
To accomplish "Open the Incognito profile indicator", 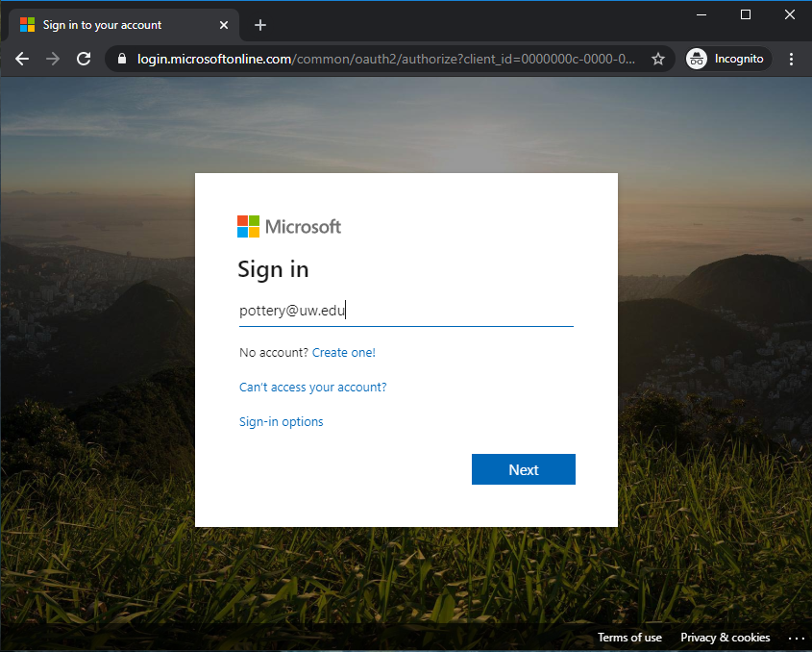I will 727,59.
